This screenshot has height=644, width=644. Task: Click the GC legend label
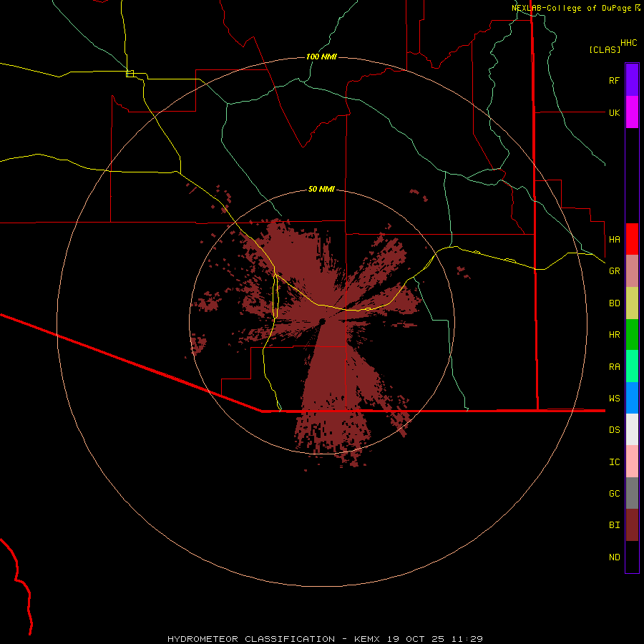614,493
